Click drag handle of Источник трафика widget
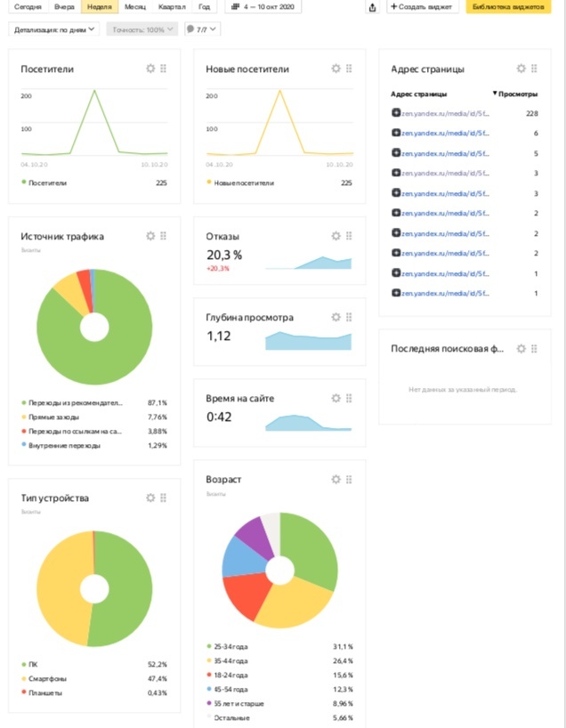The width and height of the screenshot is (566, 728). point(164,236)
